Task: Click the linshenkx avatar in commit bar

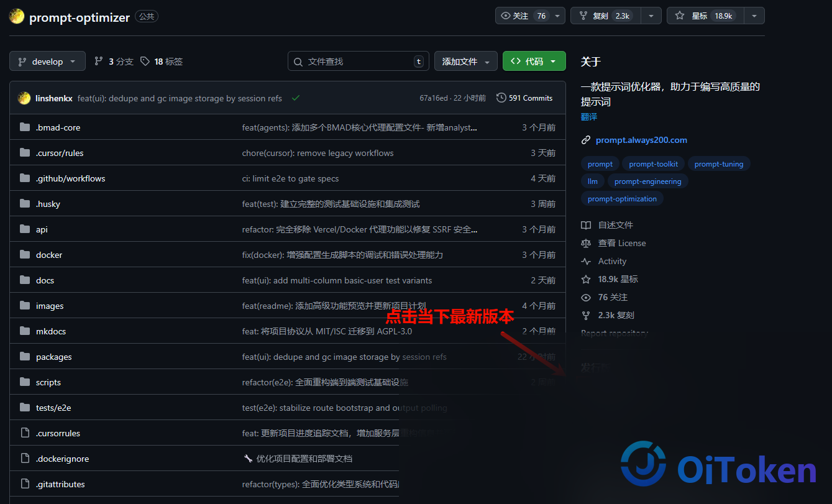Action: [x=24, y=98]
